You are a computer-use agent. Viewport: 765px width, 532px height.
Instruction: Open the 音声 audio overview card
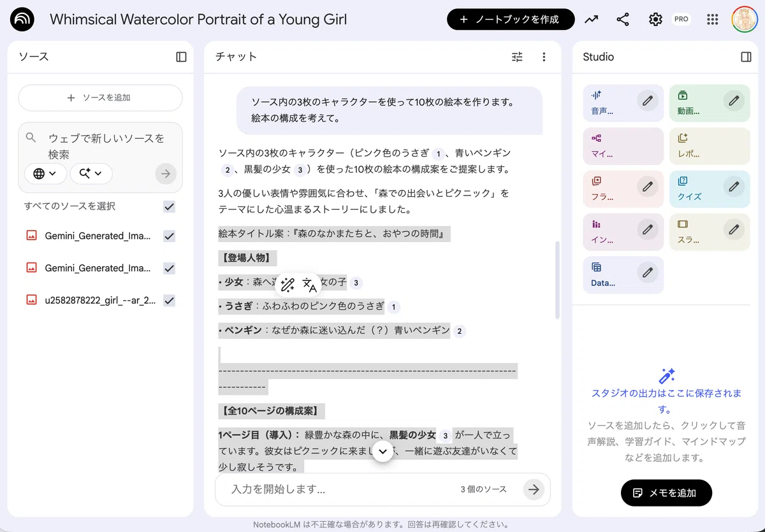pyautogui.click(x=623, y=103)
